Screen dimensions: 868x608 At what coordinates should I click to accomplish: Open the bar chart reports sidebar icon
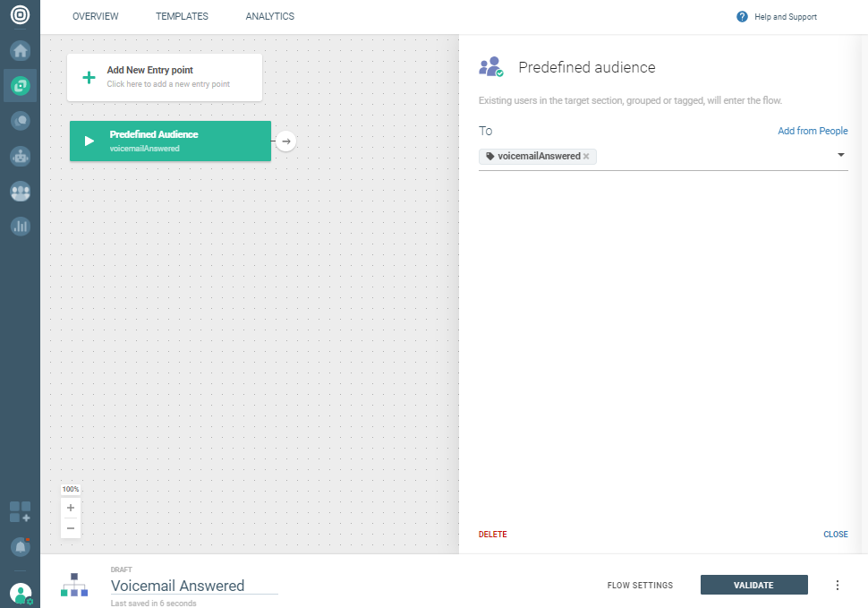[20, 226]
